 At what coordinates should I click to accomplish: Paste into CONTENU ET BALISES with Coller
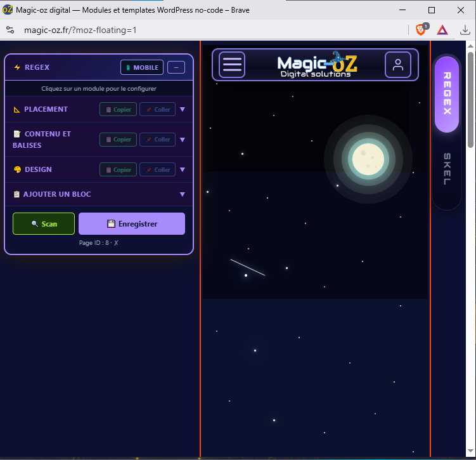pos(157,140)
